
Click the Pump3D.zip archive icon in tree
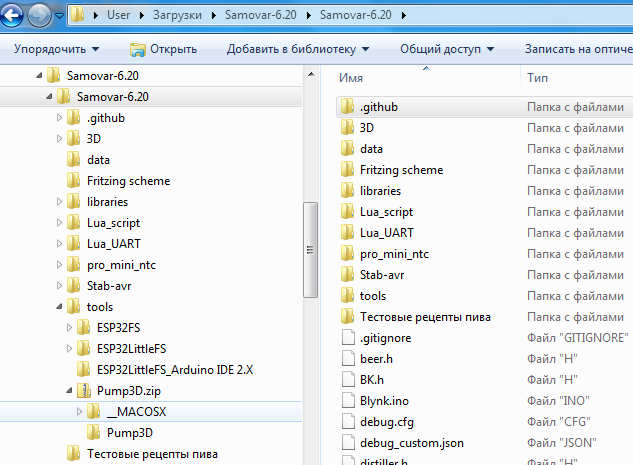pyautogui.click(x=84, y=390)
